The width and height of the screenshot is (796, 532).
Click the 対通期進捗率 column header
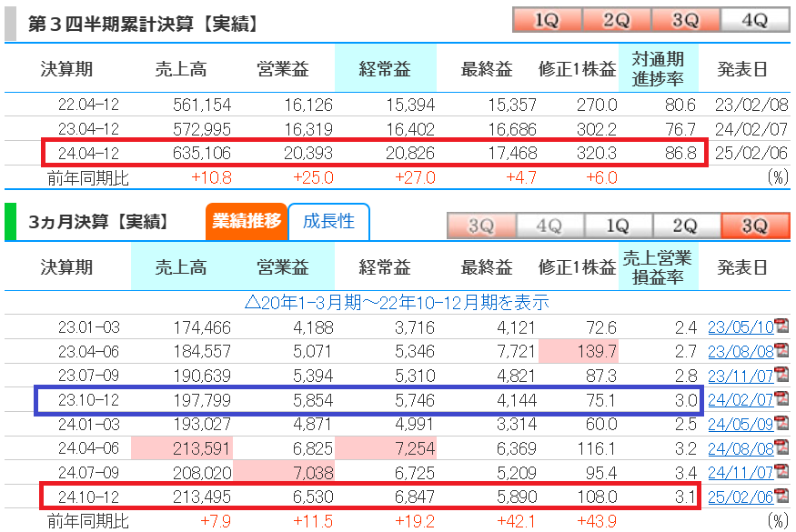(658, 68)
